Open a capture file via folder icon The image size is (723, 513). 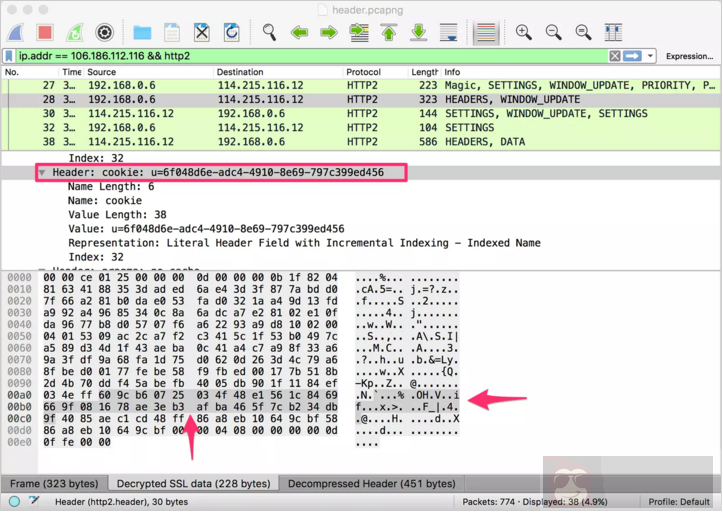click(142, 32)
